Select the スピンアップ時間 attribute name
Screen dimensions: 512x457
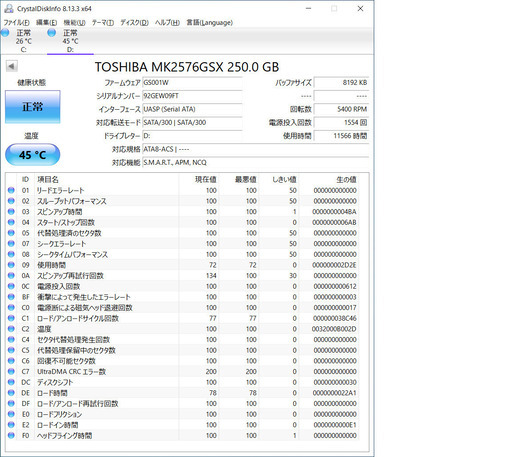pyautogui.click(x=59, y=212)
